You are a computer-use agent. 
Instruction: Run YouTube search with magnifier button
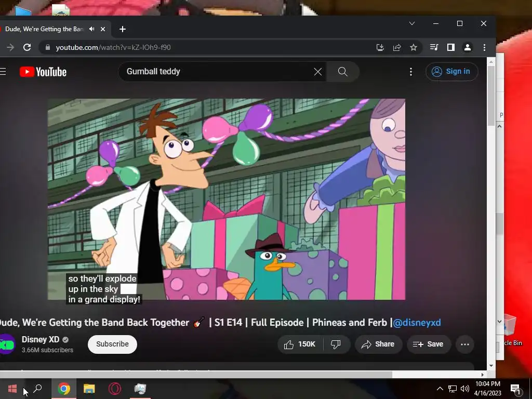(x=343, y=72)
